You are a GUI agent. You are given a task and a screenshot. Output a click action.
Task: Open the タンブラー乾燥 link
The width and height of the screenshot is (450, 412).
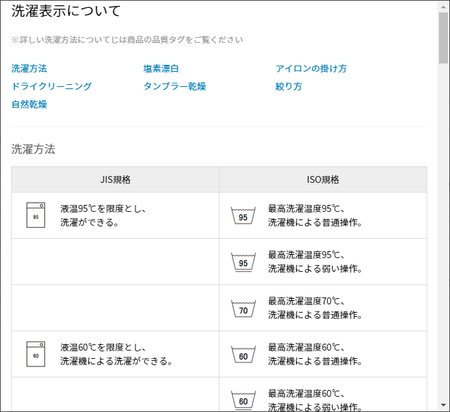tap(175, 86)
